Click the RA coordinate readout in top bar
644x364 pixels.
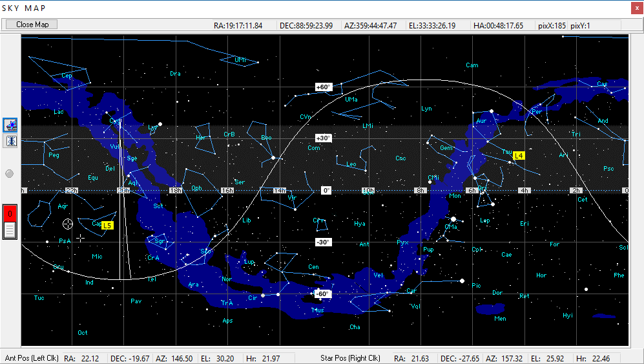coord(238,25)
